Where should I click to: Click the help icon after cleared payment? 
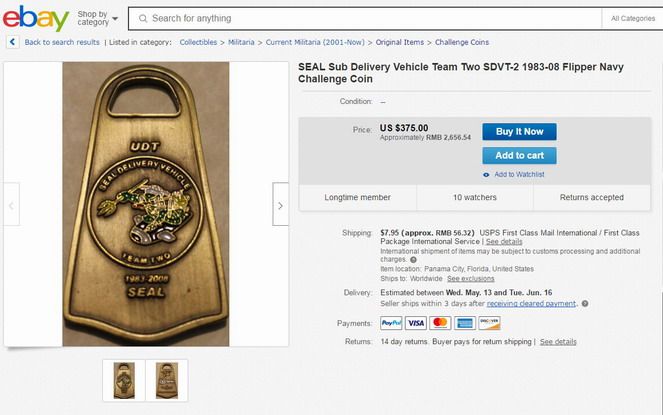pyautogui.click(x=585, y=303)
